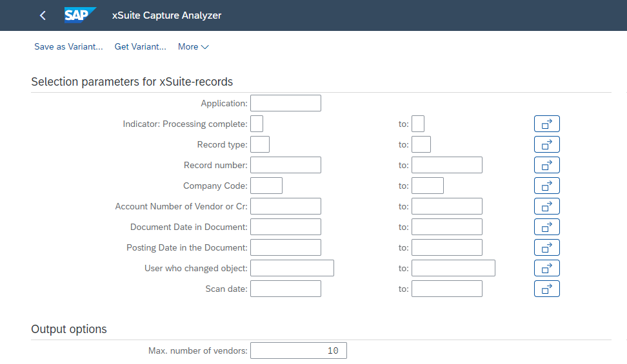Screen dimensions: 627x364
Task: Focus the Record type to field
Action: (x=421, y=144)
